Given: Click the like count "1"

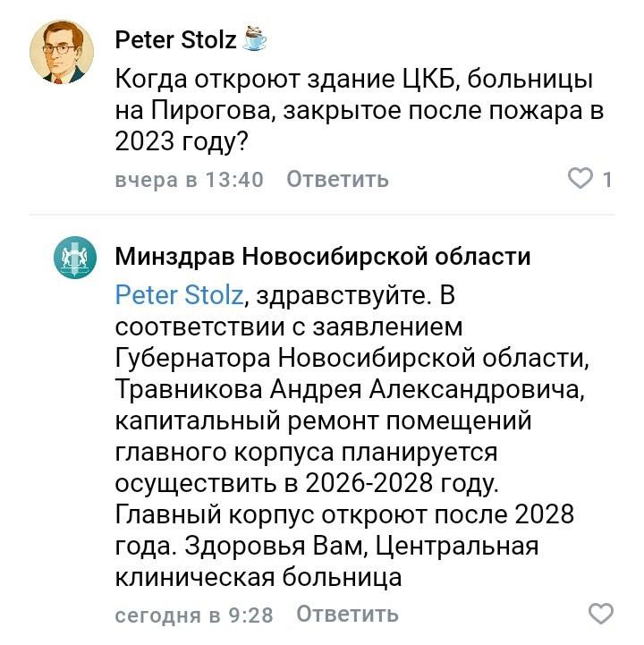Looking at the screenshot, I should point(607,179).
